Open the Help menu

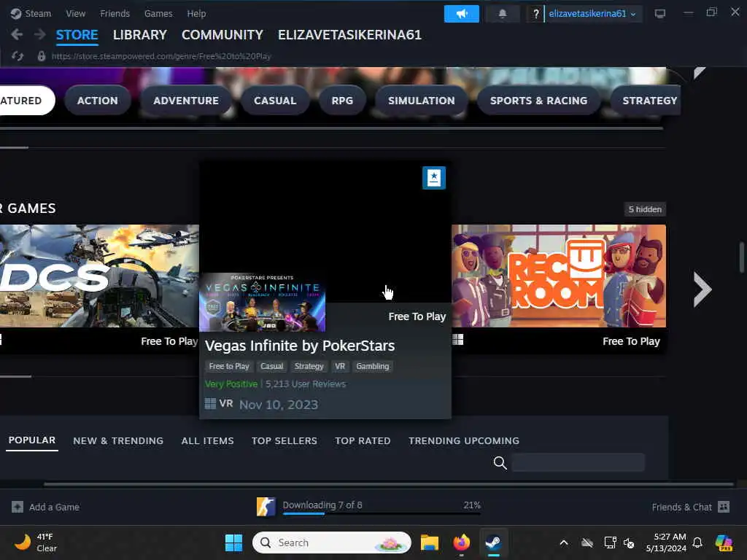click(x=196, y=13)
